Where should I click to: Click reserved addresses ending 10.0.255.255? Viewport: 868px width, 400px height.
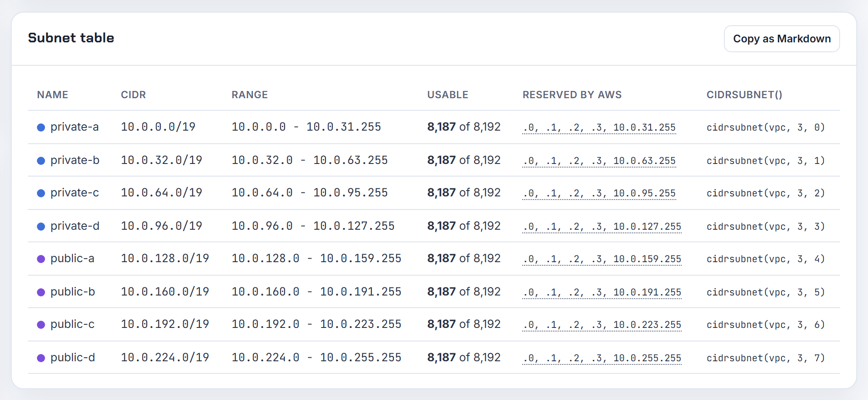[602, 358]
